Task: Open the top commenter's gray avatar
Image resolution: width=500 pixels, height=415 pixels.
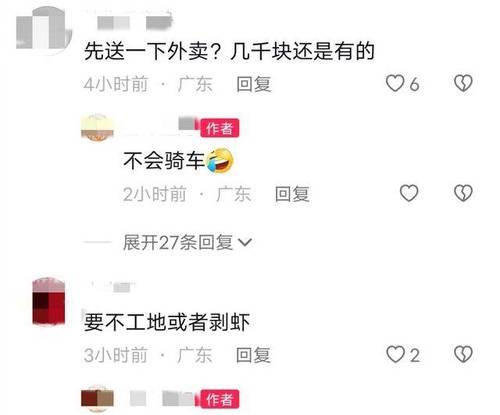Action: point(43,30)
